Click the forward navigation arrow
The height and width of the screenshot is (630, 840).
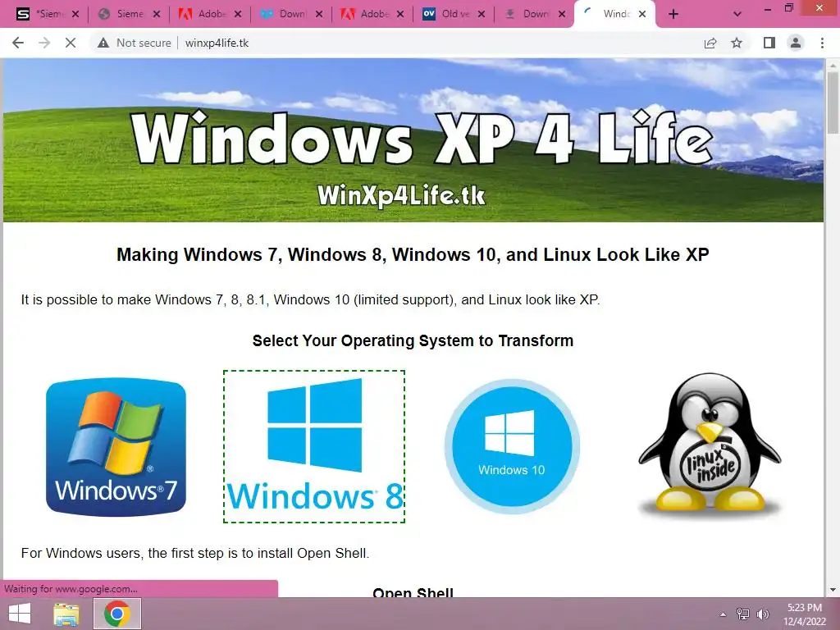pyautogui.click(x=44, y=43)
